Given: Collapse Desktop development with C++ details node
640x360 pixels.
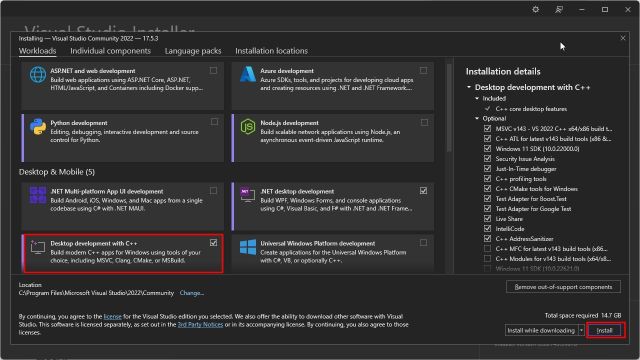Looking at the screenshot, I should coord(469,87).
